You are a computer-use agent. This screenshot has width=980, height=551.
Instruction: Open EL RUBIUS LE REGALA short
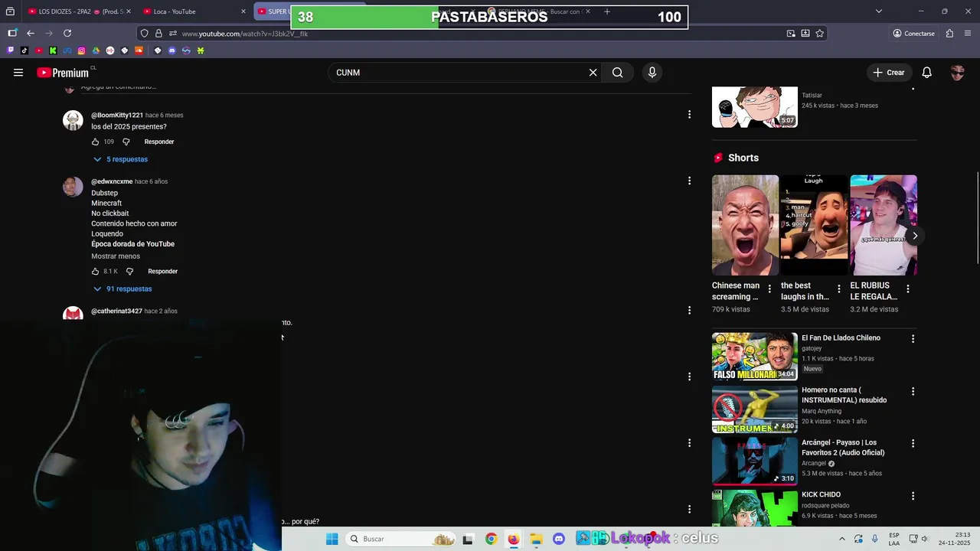pyautogui.click(x=883, y=225)
